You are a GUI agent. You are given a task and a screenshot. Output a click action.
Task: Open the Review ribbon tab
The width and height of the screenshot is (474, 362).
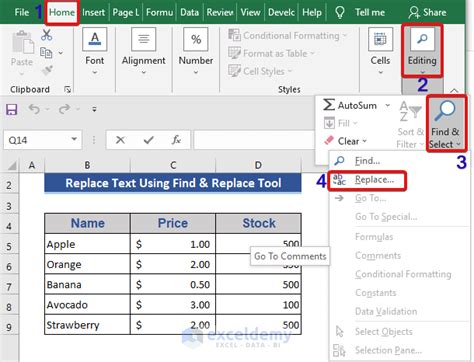pos(220,12)
